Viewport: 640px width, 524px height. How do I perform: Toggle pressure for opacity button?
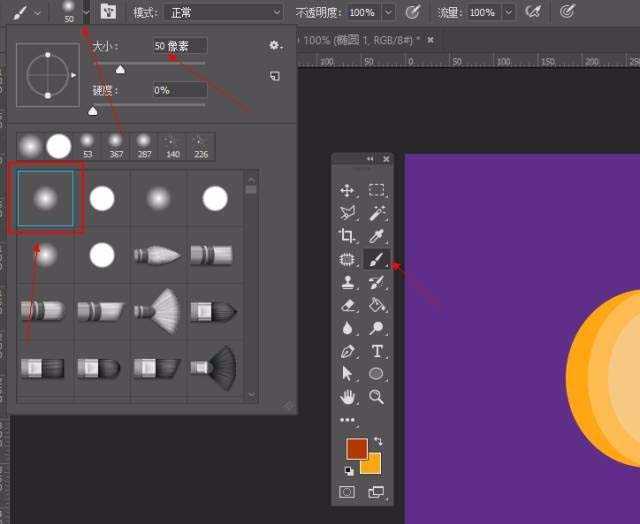click(x=412, y=12)
